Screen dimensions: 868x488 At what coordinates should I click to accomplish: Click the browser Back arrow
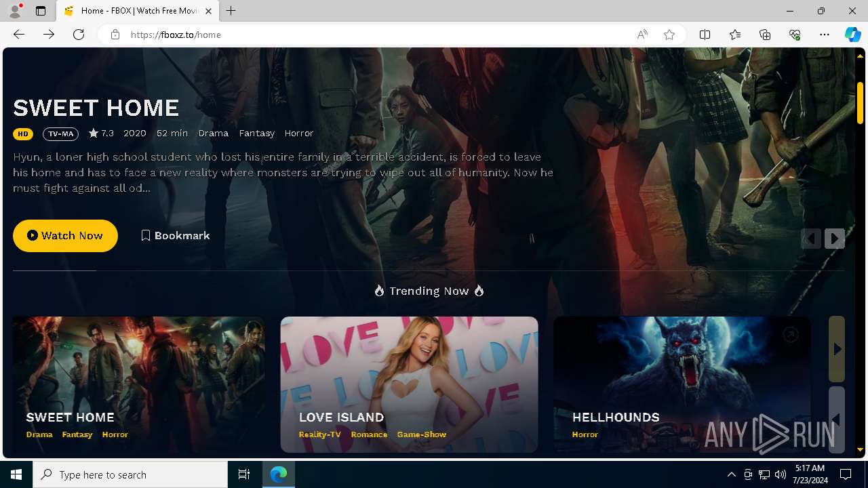pos(19,35)
